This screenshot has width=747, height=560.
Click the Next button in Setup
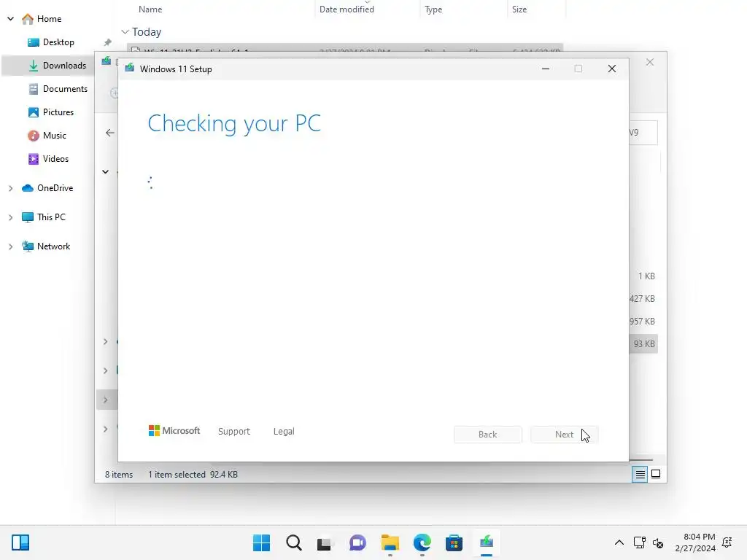coord(564,435)
